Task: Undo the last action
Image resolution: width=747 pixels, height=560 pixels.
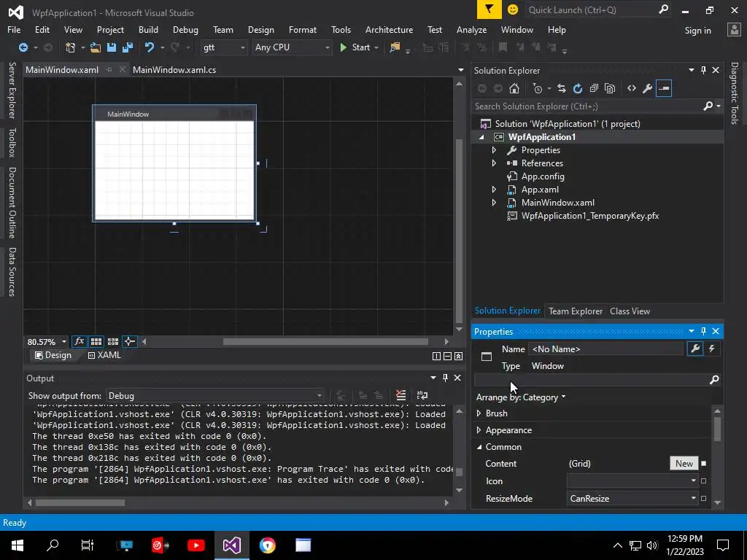Action: (x=150, y=47)
